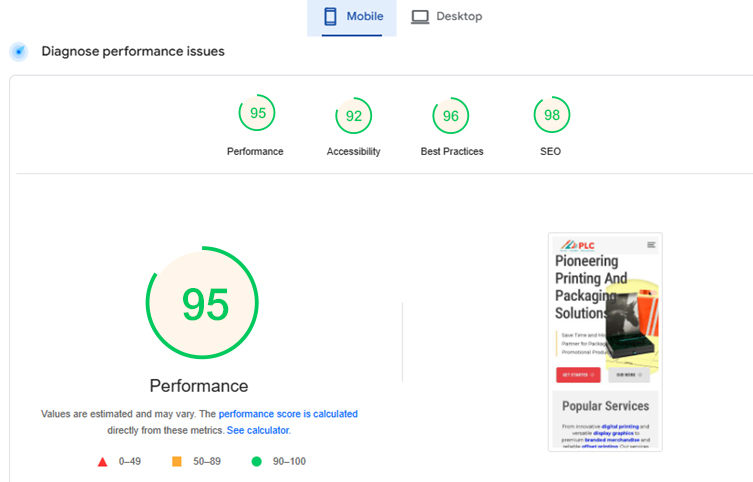Click the green circle 90–100 legend marker

[x=256, y=461]
